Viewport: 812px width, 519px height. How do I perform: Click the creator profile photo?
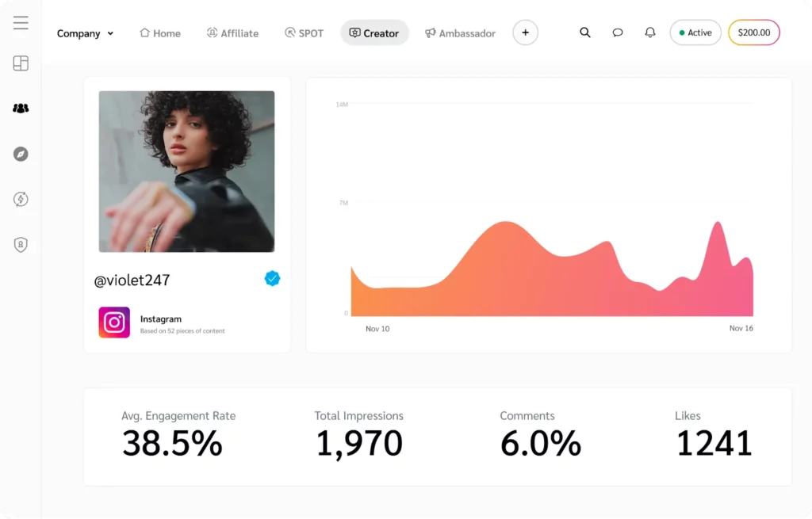point(186,171)
